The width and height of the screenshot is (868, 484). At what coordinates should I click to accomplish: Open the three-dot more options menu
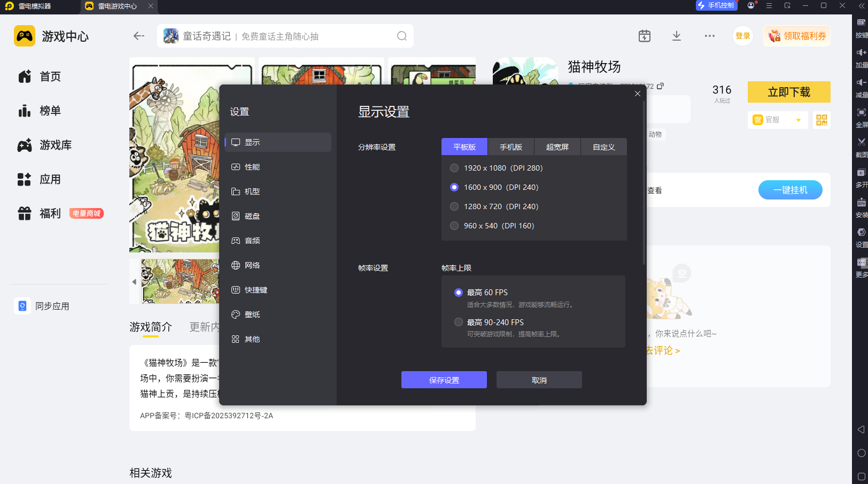pos(709,36)
